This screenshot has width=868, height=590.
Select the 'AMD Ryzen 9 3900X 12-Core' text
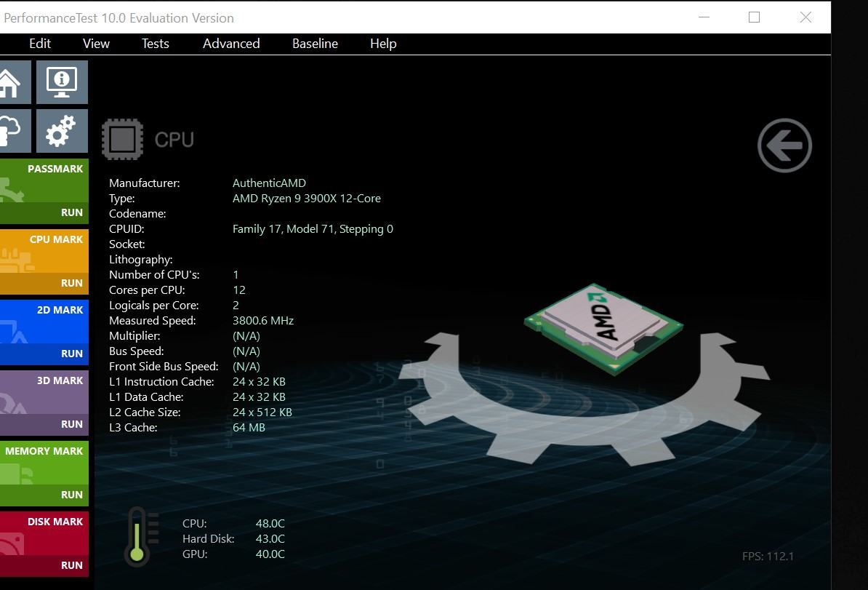tap(307, 199)
